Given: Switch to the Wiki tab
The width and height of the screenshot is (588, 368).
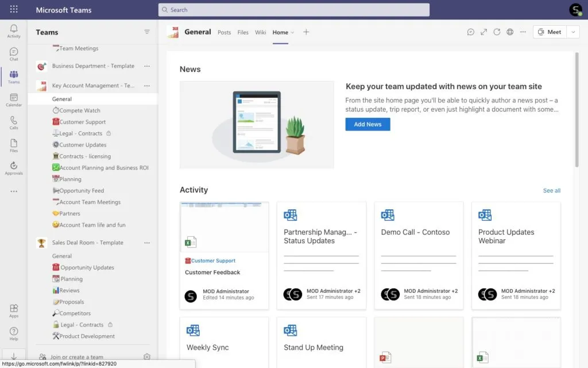Looking at the screenshot, I should (261, 32).
